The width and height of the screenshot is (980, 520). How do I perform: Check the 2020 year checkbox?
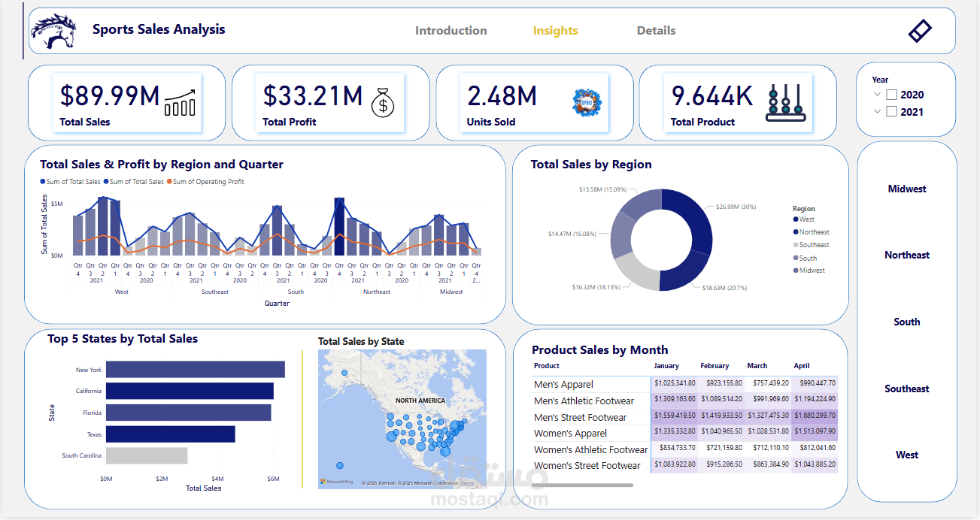(892, 95)
